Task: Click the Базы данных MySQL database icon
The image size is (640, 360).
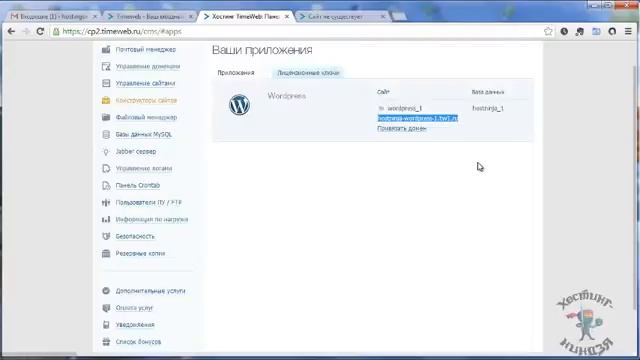Action: 106,134
